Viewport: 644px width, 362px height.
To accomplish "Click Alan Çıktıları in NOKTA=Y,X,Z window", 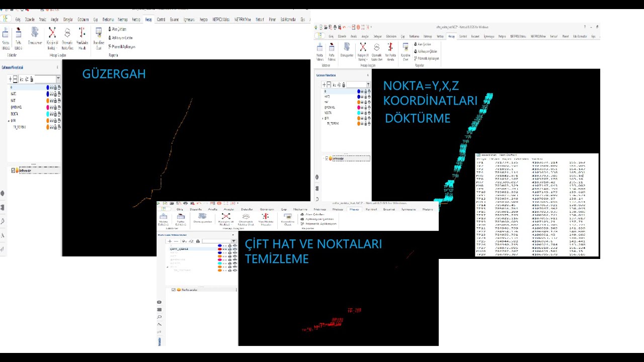I will tap(423, 44).
